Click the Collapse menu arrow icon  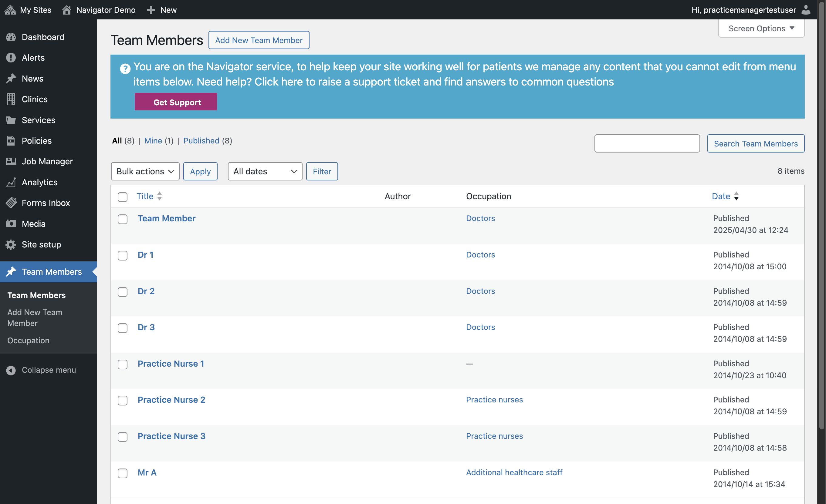tap(11, 370)
